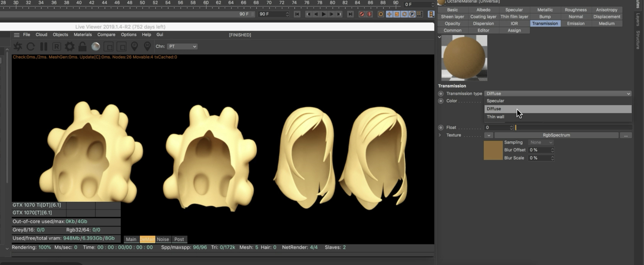The image size is (644, 265).
Task: Open the Chn PT channel dropdown
Action: click(x=182, y=46)
